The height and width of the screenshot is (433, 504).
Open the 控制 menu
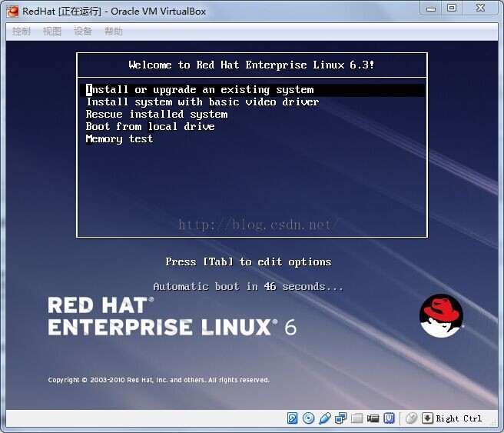tap(22, 32)
